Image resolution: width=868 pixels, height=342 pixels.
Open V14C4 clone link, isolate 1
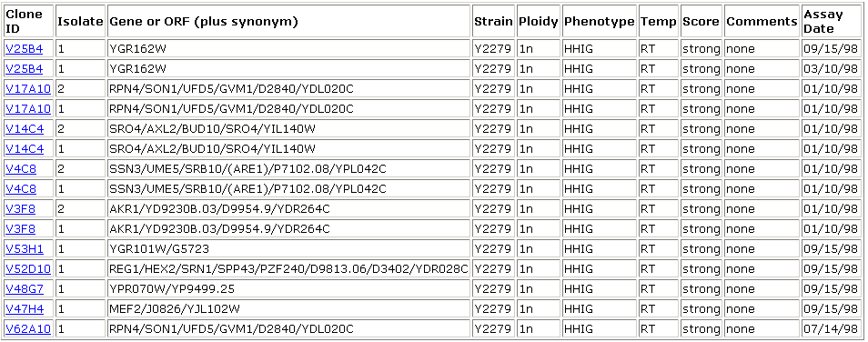pyautogui.click(x=25, y=149)
